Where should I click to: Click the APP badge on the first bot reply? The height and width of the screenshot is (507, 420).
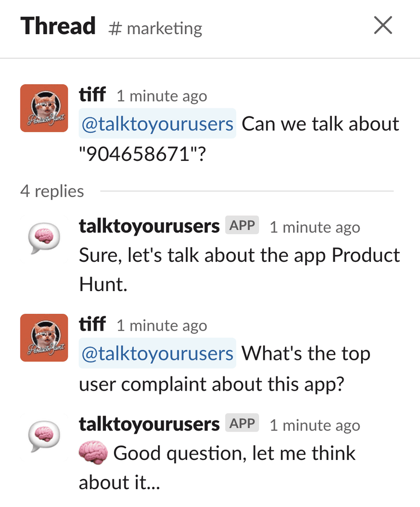coord(242,225)
